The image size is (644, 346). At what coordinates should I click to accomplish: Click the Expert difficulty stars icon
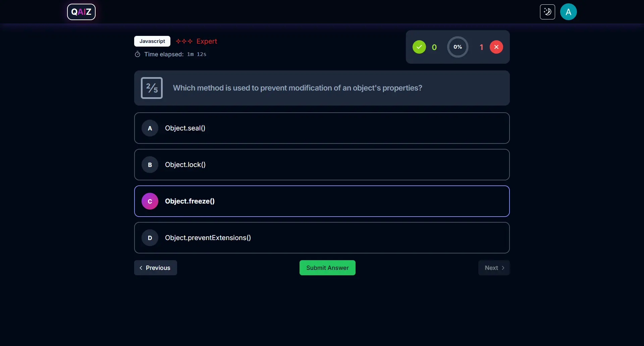184,41
